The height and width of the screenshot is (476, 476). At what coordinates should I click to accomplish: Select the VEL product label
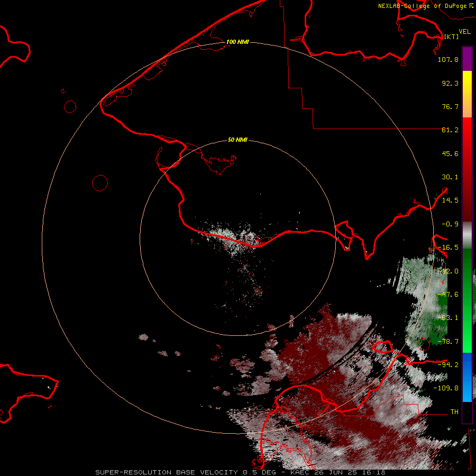tap(464, 32)
